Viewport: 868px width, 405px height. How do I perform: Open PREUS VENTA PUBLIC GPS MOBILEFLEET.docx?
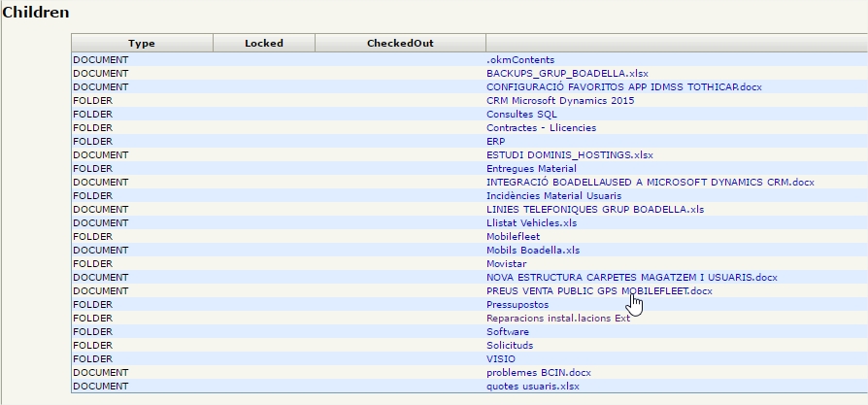coord(599,291)
